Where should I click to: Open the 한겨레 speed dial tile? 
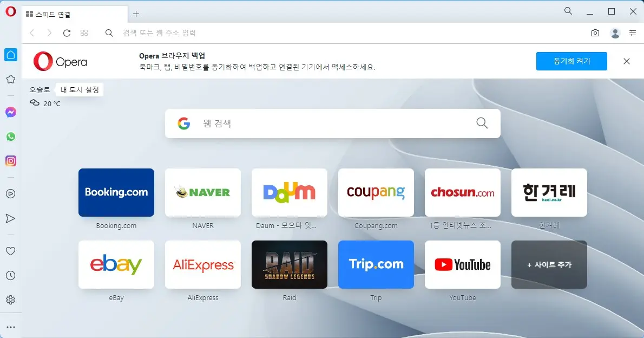tap(549, 192)
